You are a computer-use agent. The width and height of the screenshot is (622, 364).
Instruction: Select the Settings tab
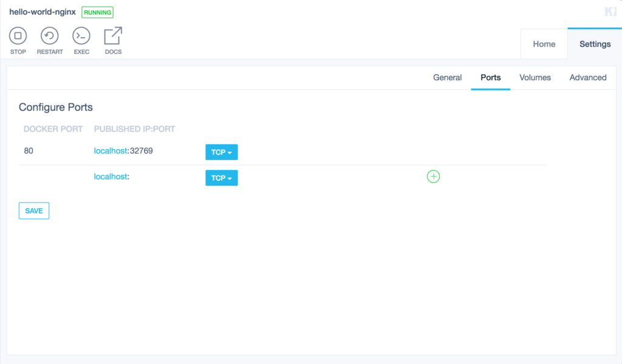tap(595, 44)
